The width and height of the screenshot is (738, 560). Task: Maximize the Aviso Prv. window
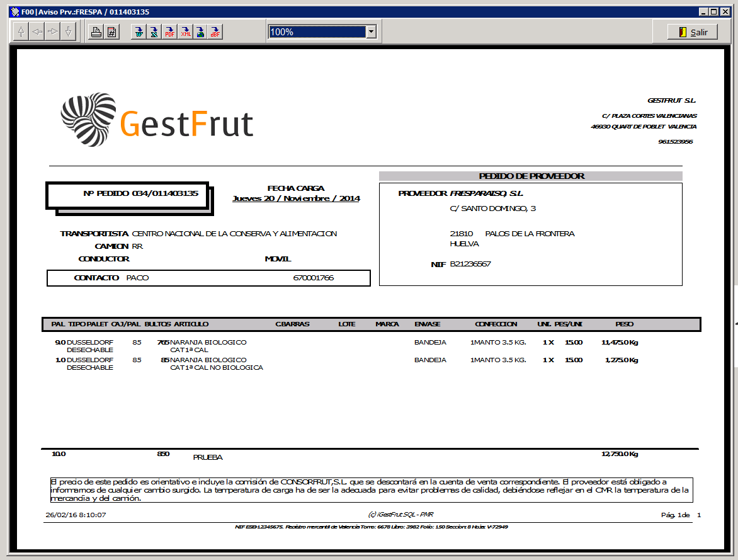(713, 12)
